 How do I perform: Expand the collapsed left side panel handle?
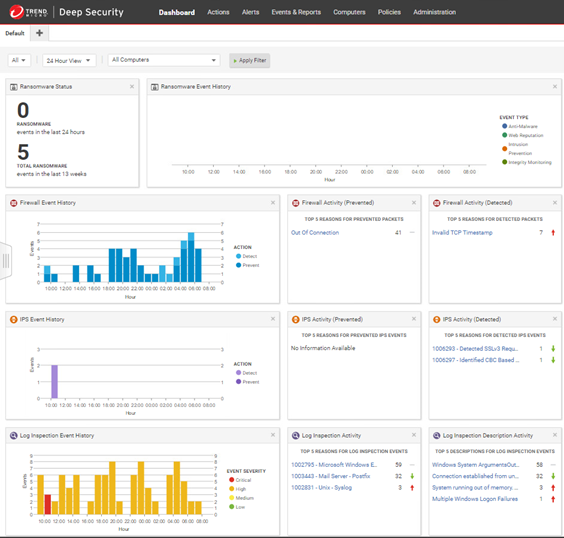click(x=6, y=261)
